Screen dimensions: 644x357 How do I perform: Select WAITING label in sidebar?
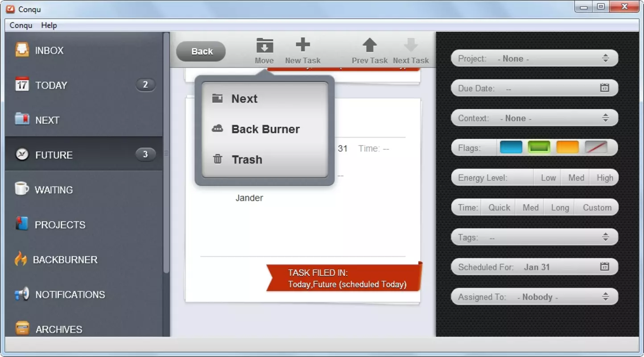coord(54,190)
